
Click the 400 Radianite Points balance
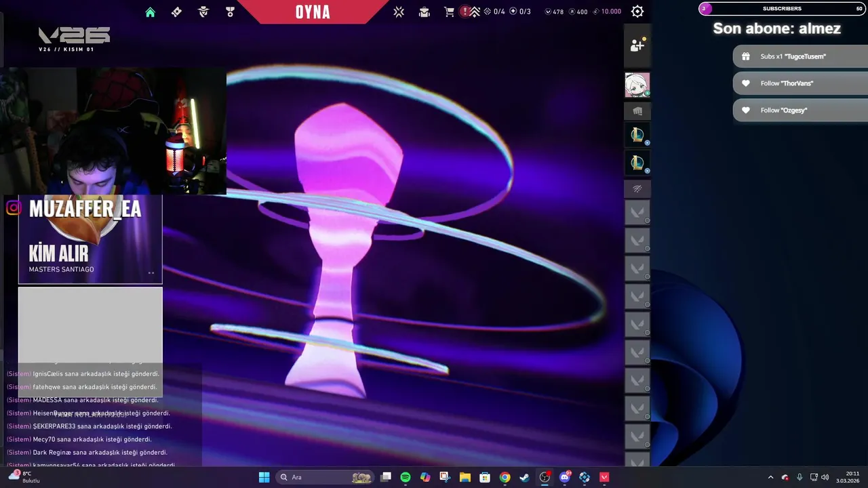[578, 12]
